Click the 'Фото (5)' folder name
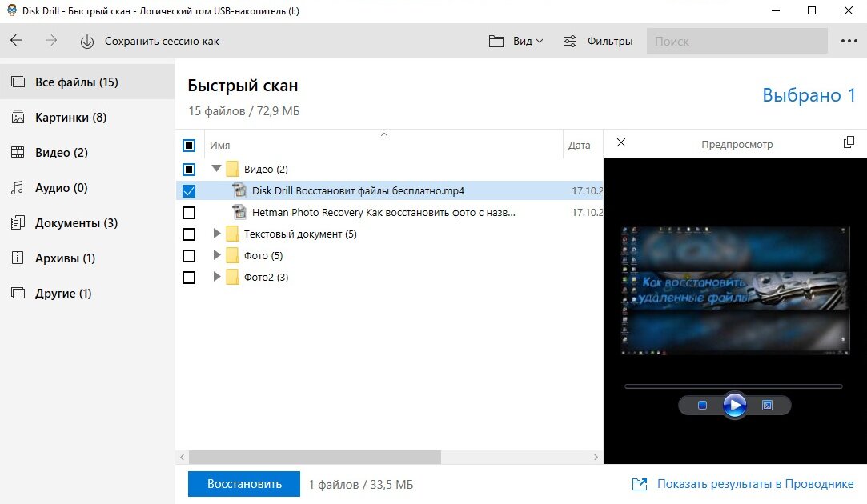Screen dimensions: 867x504 [x=263, y=256]
